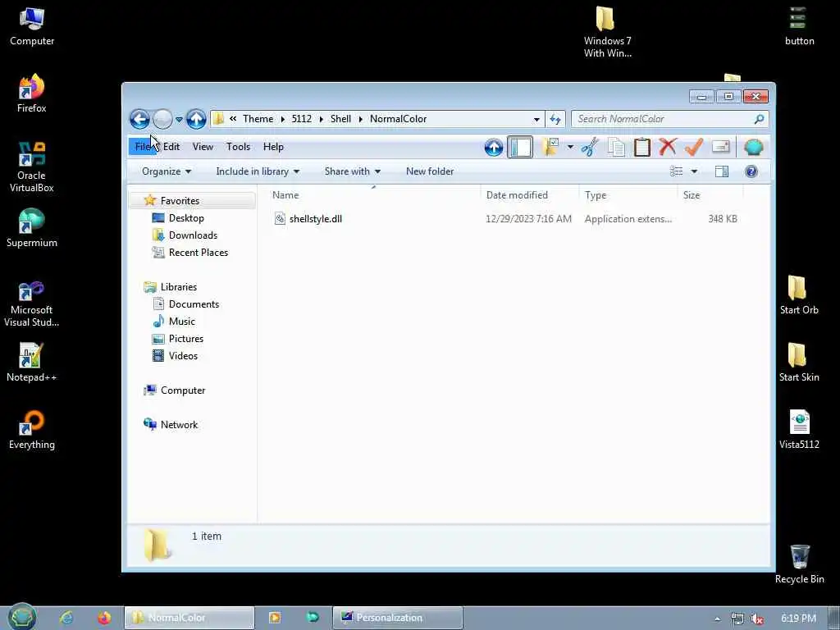
Task: Select Network in navigation pane
Action: (179, 425)
